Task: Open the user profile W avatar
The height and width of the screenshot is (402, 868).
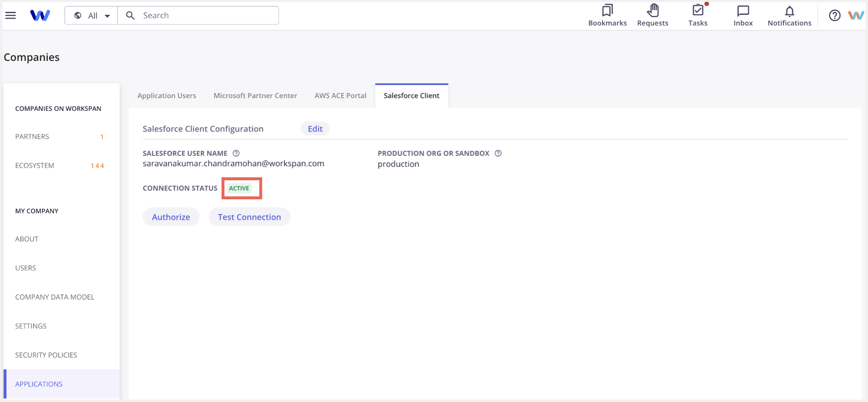Action: click(856, 16)
